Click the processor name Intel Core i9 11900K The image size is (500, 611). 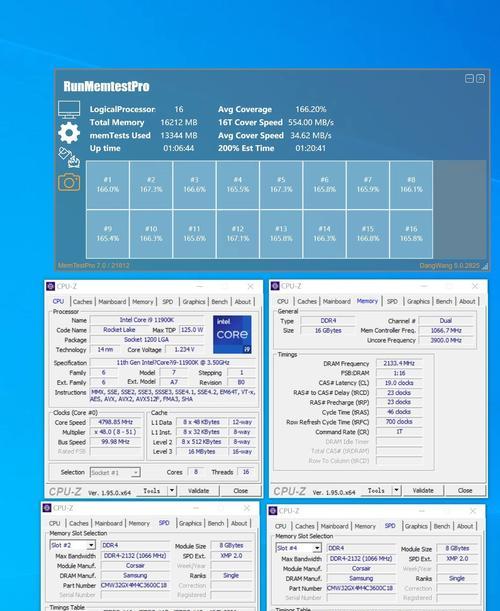coord(147,320)
